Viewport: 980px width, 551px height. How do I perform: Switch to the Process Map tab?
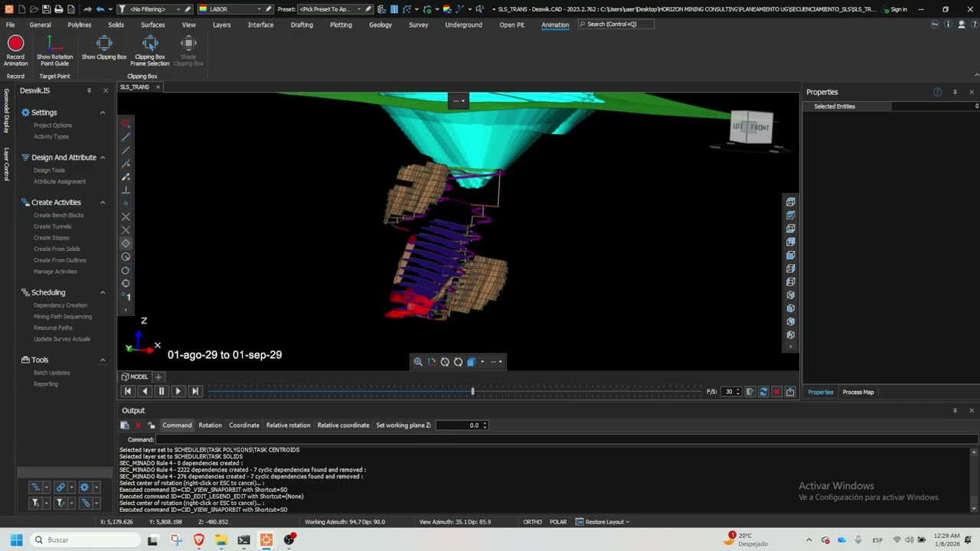(x=857, y=392)
